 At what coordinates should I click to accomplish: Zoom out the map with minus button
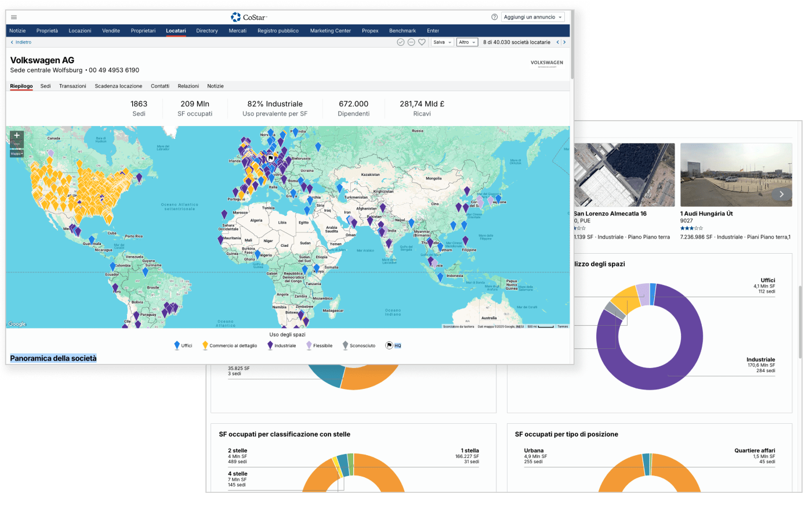[17, 145]
